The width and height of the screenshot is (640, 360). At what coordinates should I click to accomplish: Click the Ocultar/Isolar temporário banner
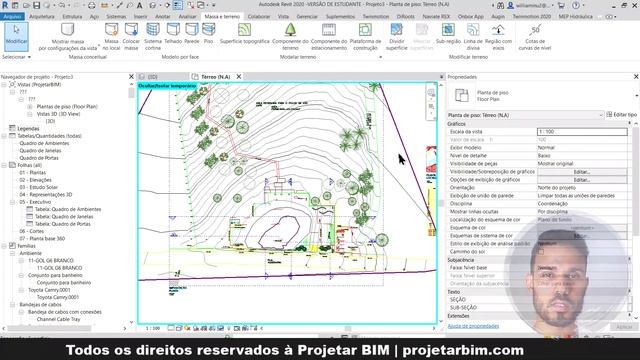pyautogui.click(x=167, y=86)
